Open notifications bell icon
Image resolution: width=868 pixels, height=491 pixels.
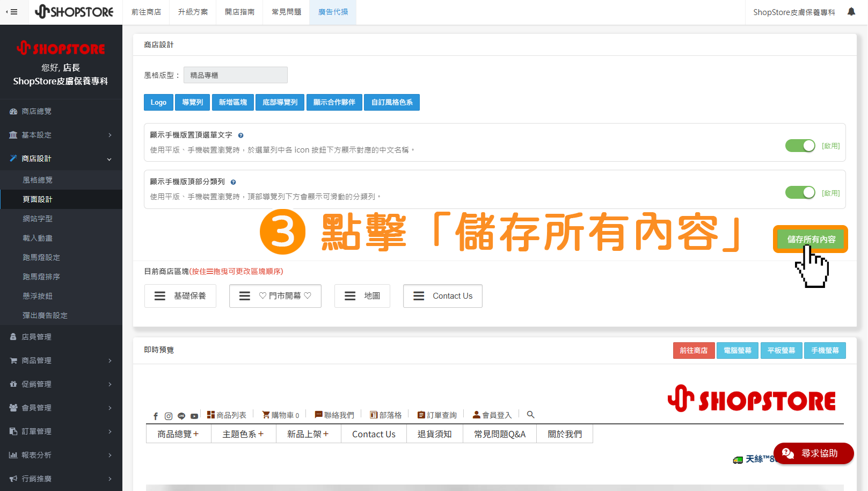(851, 12)
